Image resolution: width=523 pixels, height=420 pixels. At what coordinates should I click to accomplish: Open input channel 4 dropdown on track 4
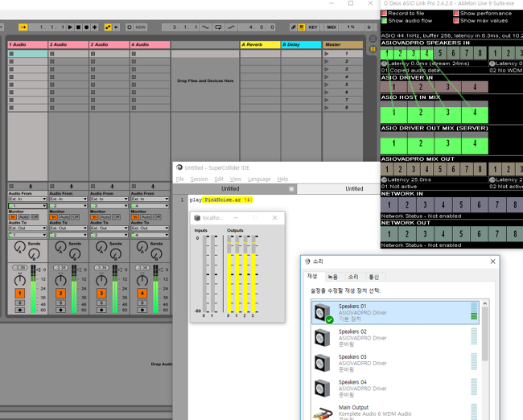(150, 206)
